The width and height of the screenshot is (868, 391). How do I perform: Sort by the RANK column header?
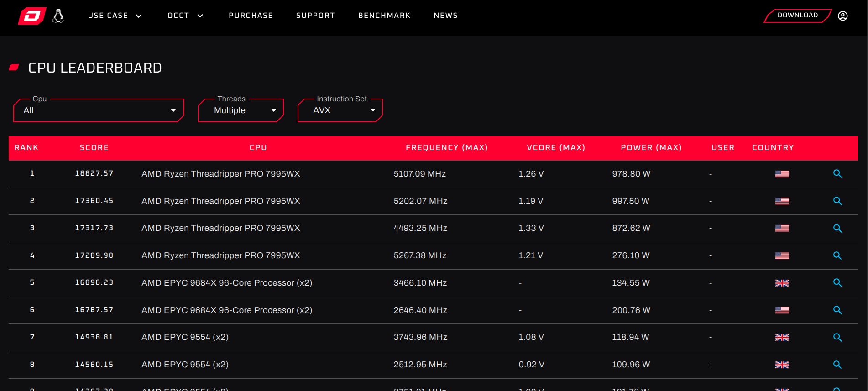pyautogui.click(x=26, y=148)
